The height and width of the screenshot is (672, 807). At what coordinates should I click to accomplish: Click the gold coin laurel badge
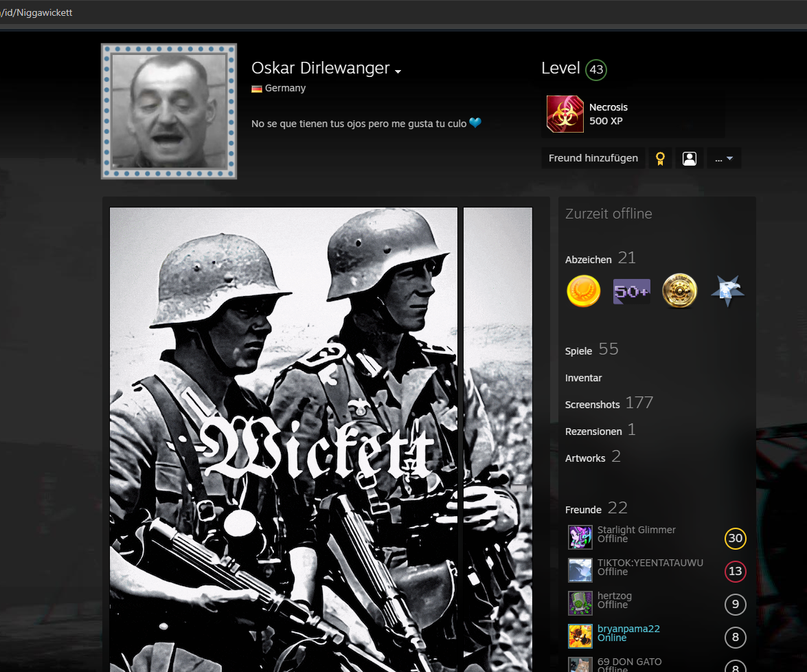584,291
